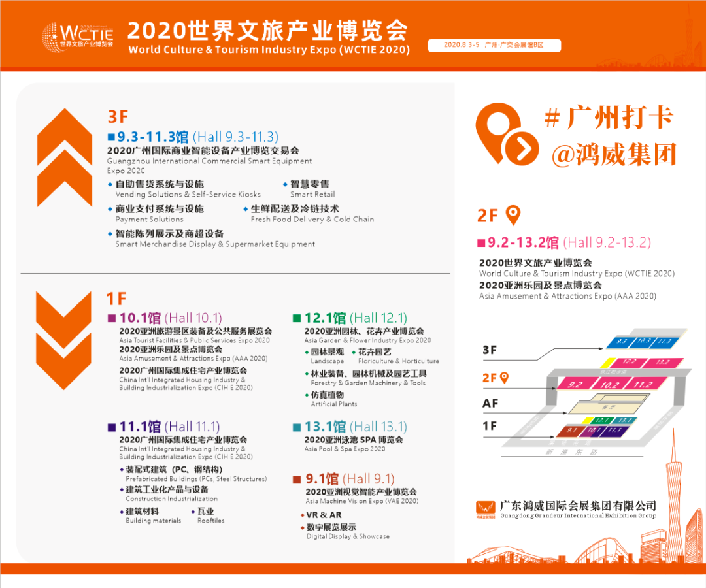Click the 3F label in the floor map legend
The height and width of the screenshot is (588, 706).
490,350
